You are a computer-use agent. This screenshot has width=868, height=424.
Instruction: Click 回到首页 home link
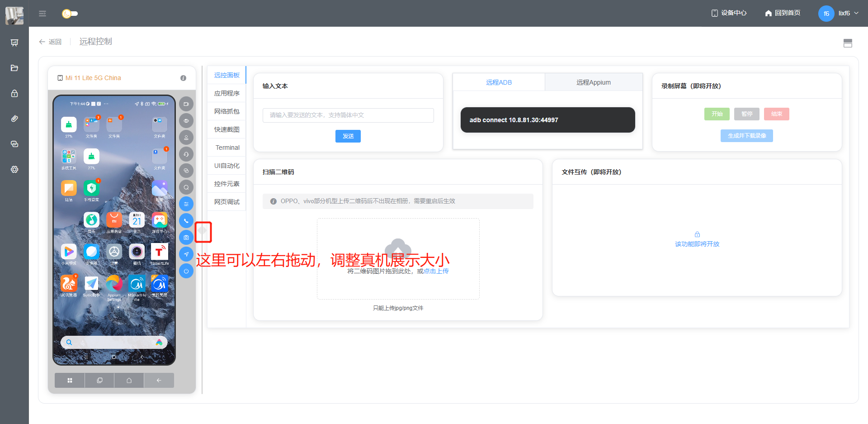click(x=783, y=13)
